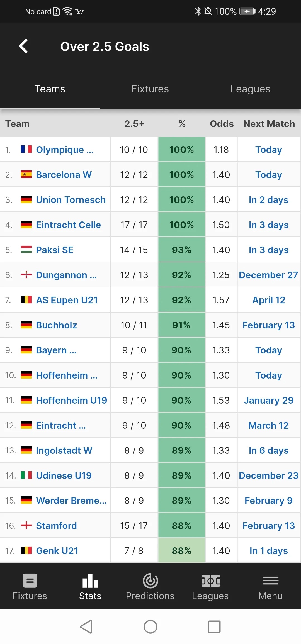Open Union Tornesch team link

click(x=71, y=200)
